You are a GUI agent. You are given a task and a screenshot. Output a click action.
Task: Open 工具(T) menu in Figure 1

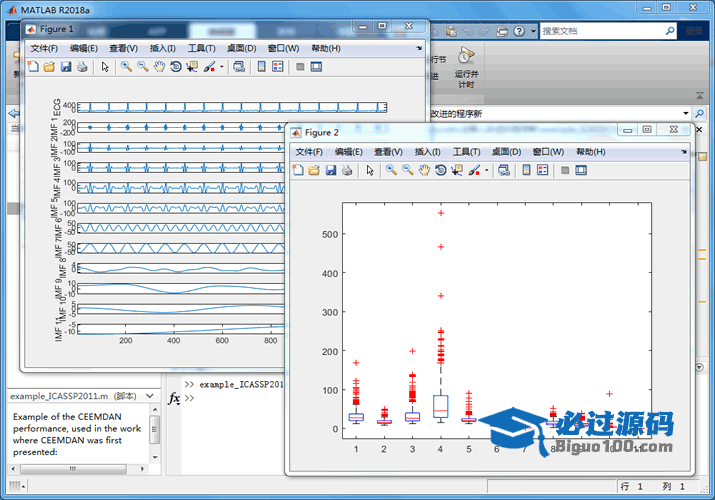(x=202, y=48)
